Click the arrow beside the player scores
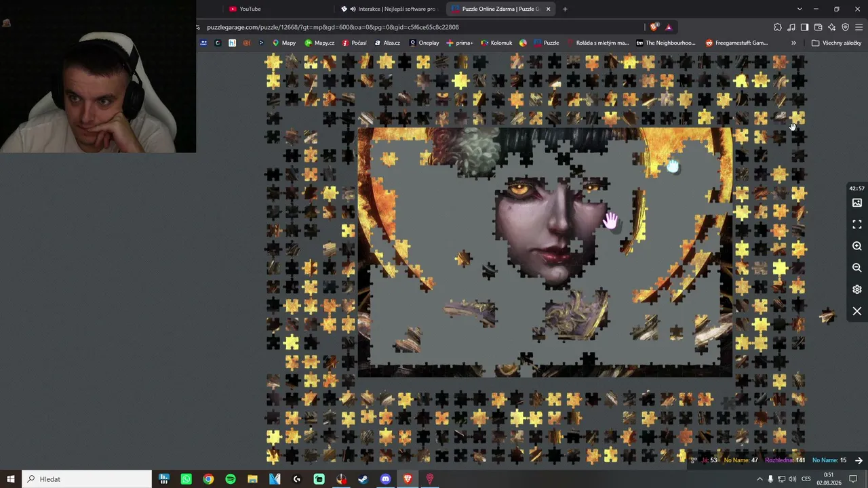The width and height of the screenshot is (868, 488). pyautogui.click(x=859, y=461)
